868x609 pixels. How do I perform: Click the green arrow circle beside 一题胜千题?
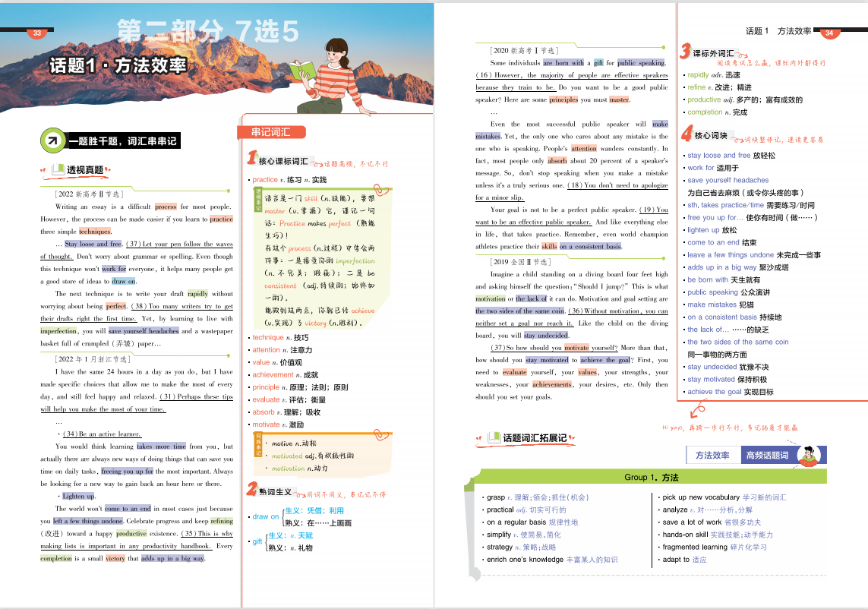click(52, 140)
